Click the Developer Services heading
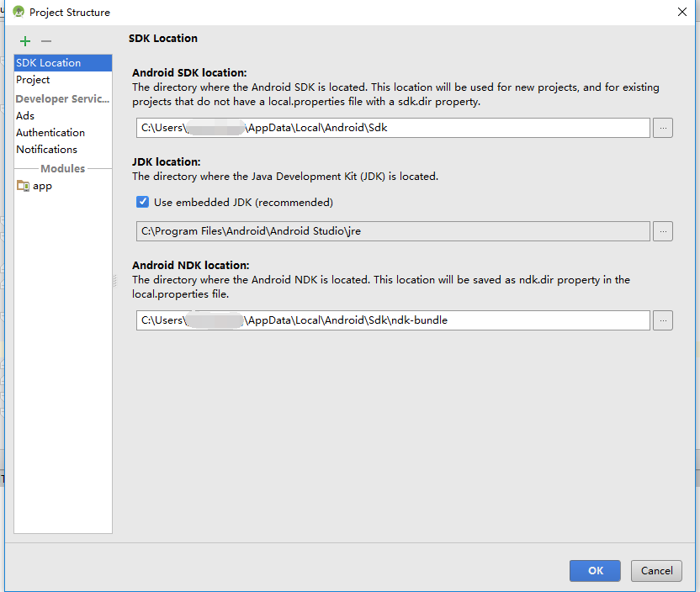Viewport: 700px width, 592px height. pos(62,98)
